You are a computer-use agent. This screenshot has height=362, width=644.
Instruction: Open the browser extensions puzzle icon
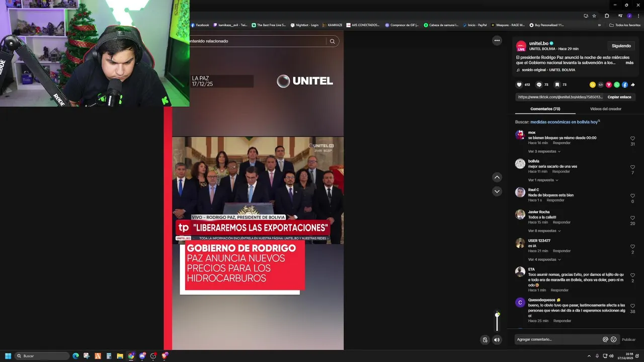pos(607,16)
